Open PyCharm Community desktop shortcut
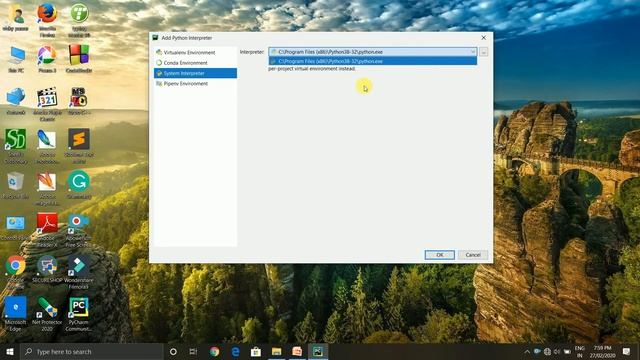The image size is (640, 360). (79, 314)
